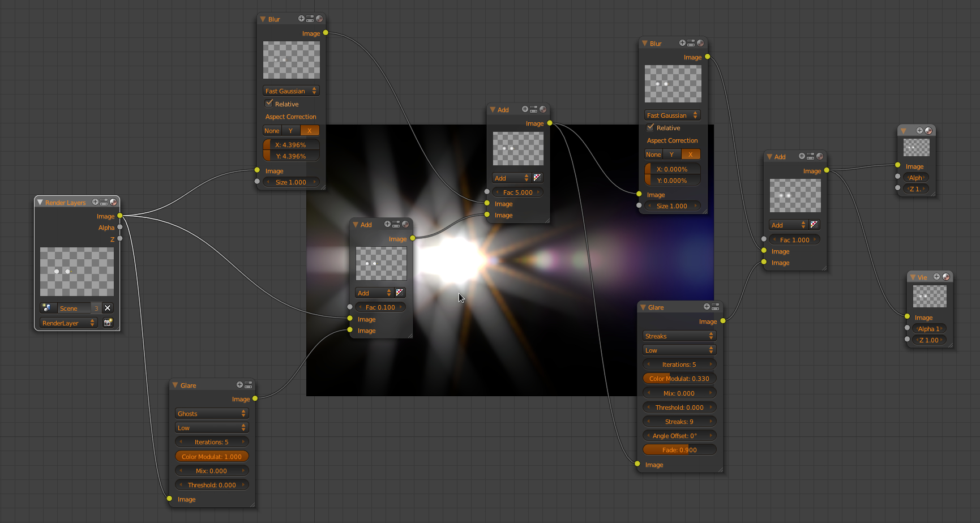The height and width of the screenshot is (523, 980).
Task: Click the options icon on the Streaks Glare node header
Action: (x=716, y=307)
